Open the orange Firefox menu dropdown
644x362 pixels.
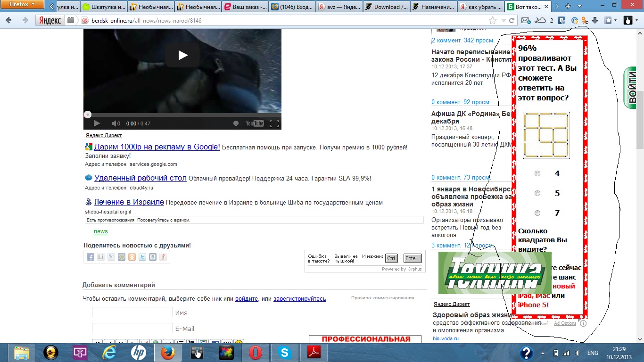[22, 5]
